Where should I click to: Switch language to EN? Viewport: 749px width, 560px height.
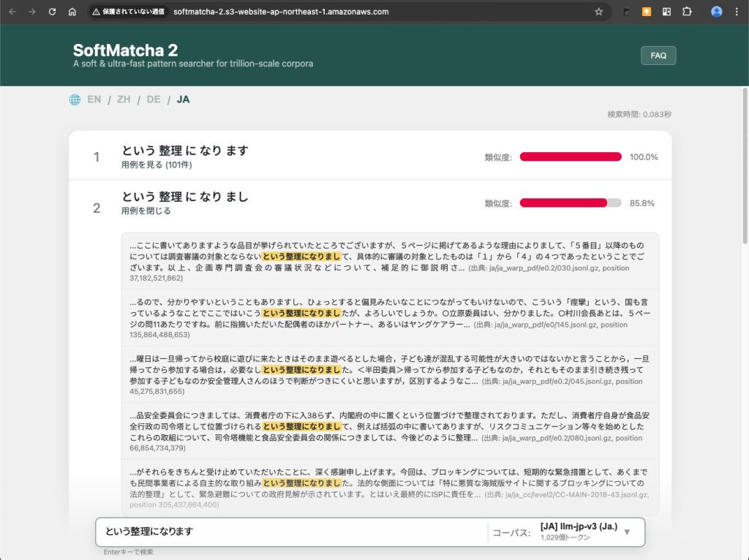[x=94, y=99]
